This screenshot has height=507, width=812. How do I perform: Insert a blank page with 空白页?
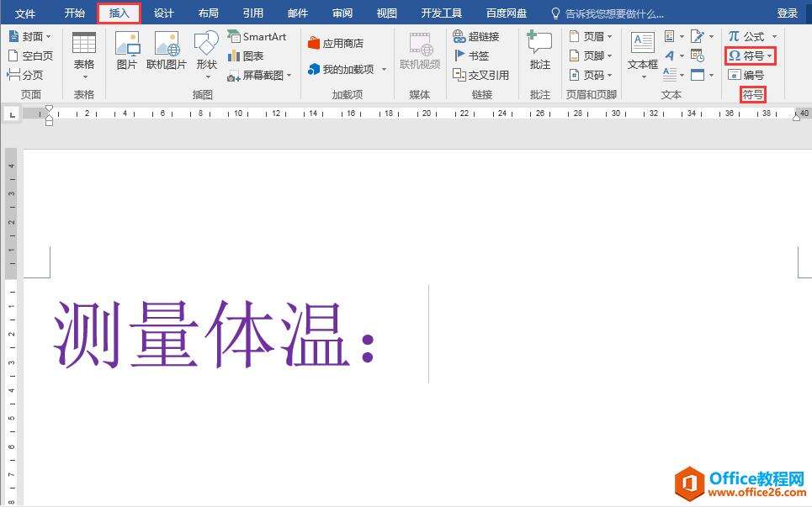30,55
